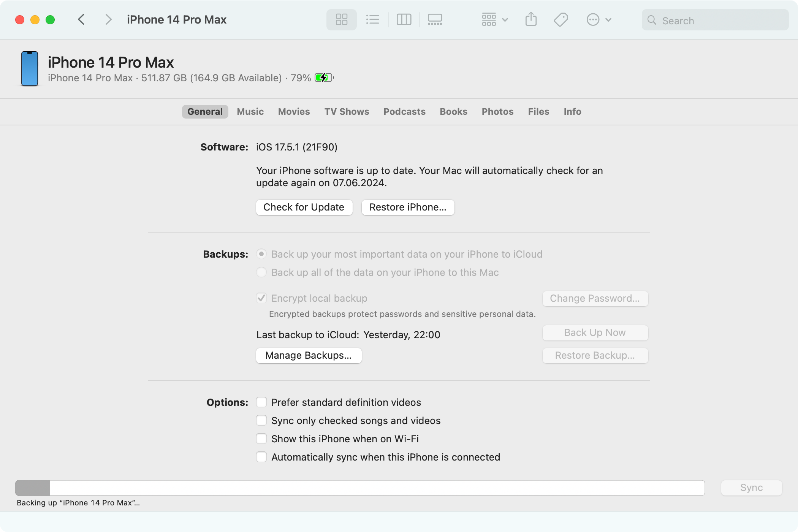Open the More actions ellipsis menu
The width and height of the screenshot is (798, 532).
point(592,19)
